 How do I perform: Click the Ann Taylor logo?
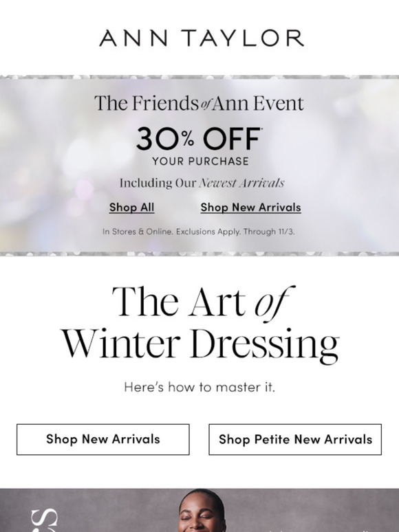pyautogui.click(x=202, y=38)
